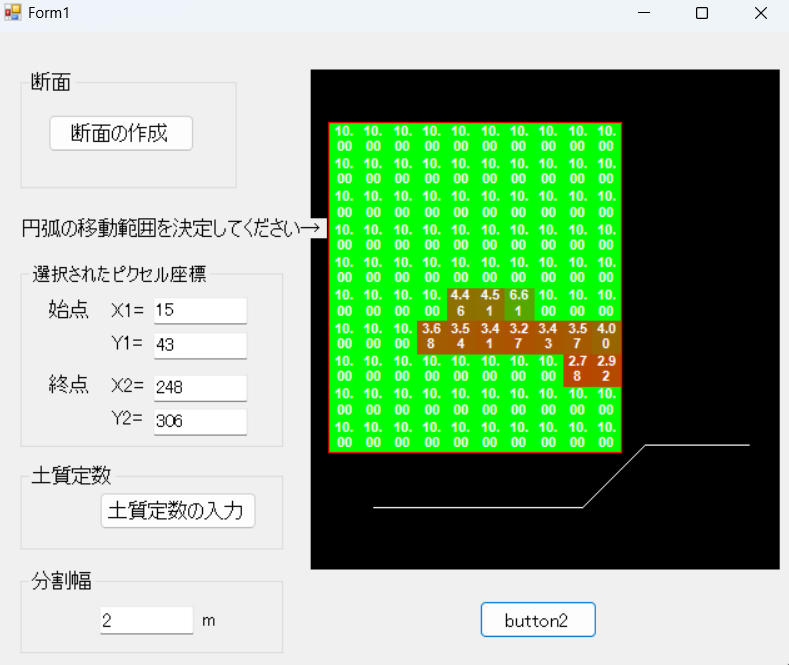The width and height of the screenshot is (789, 665).
Task: Open 土質定数の入力 dialog button
Action: (x=178, y=510)
